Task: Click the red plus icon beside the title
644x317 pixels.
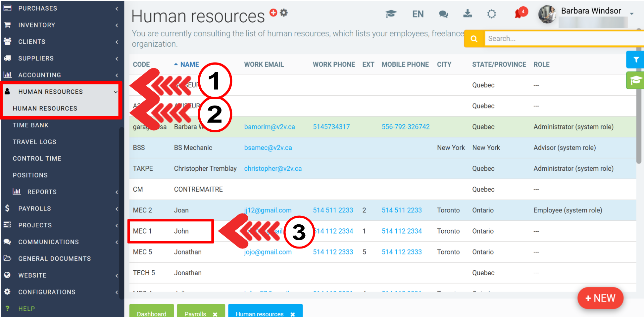Action: [x=273, y=13]
